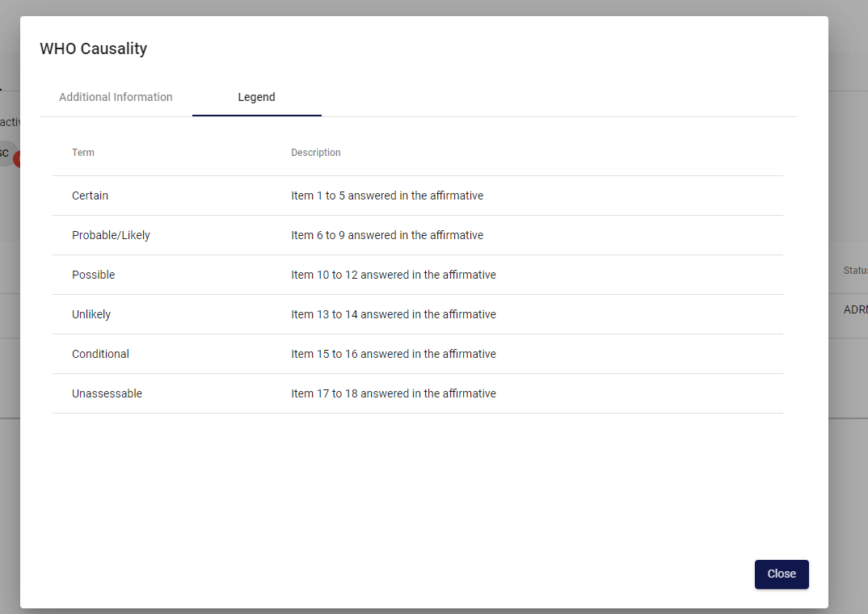Viewport: 868px width, 614px height.
Task: Click the 'Item 6 to 9' description
Action: [x=387, y=235]
